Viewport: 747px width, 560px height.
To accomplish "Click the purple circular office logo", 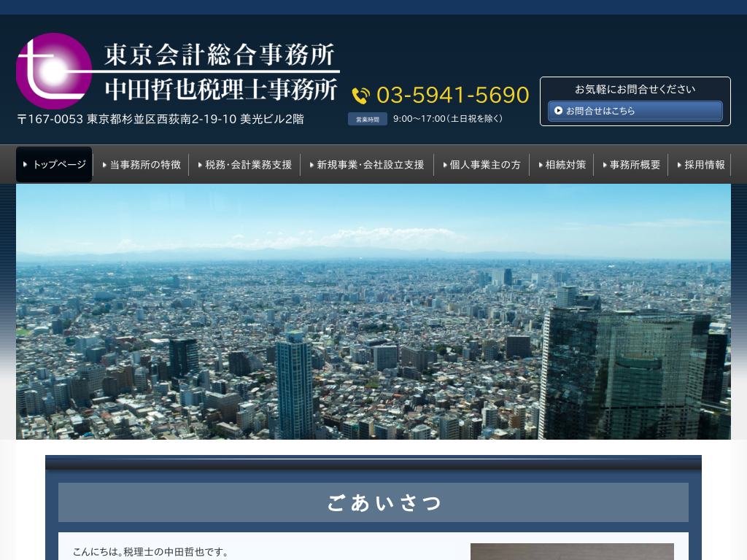I will [x=53, y=71].
